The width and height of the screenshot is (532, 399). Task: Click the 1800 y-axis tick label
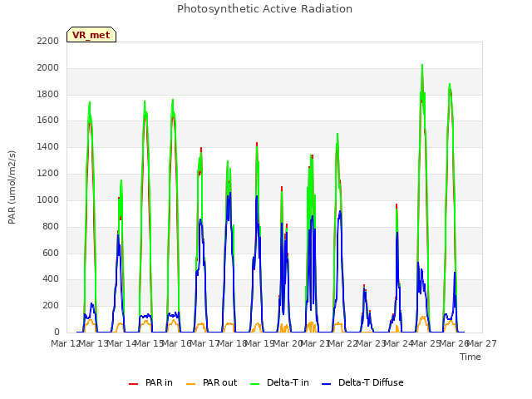click(48, 94)
